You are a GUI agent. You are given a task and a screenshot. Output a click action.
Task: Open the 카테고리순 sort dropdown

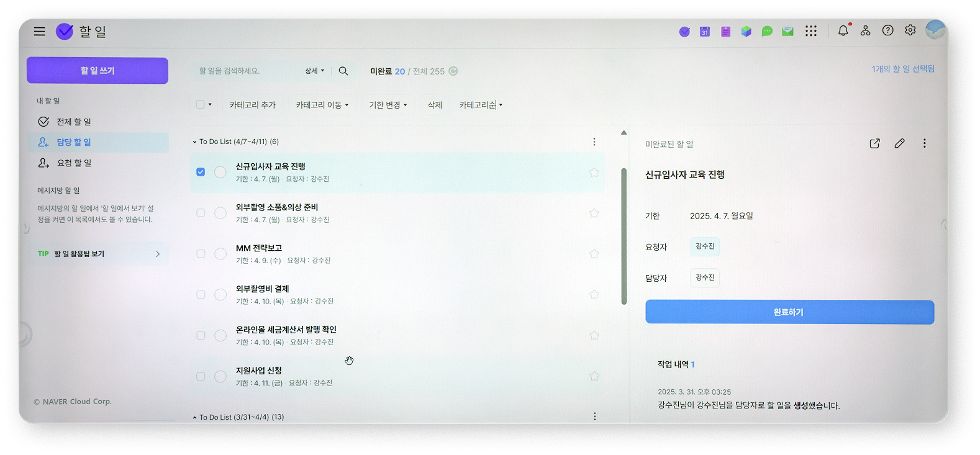[x=481, y=105]
